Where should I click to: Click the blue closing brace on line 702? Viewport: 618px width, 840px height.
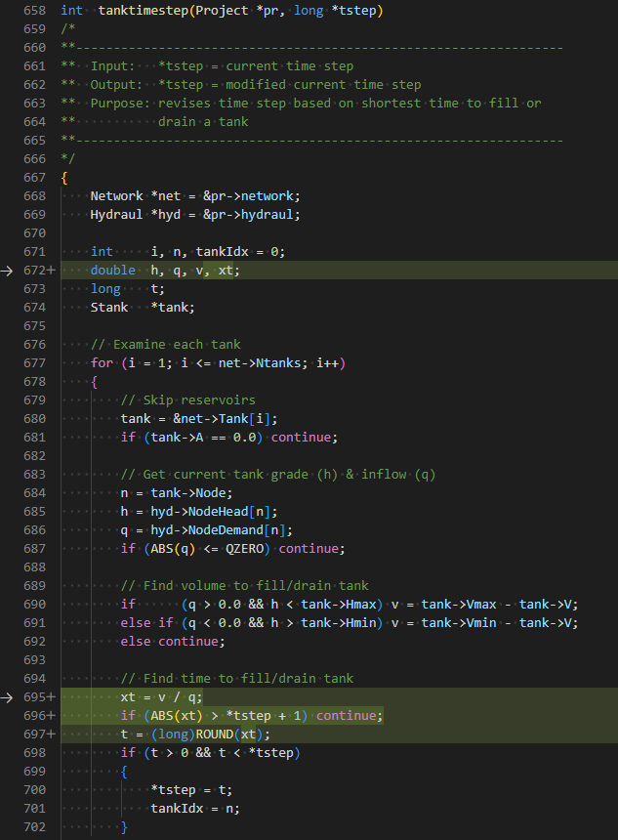click(124, 827)
